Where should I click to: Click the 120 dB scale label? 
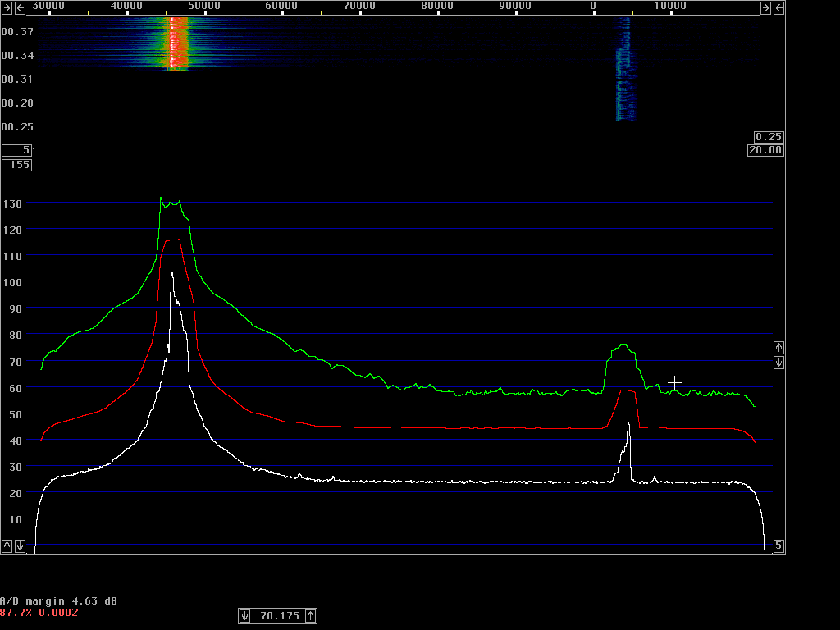12,230
